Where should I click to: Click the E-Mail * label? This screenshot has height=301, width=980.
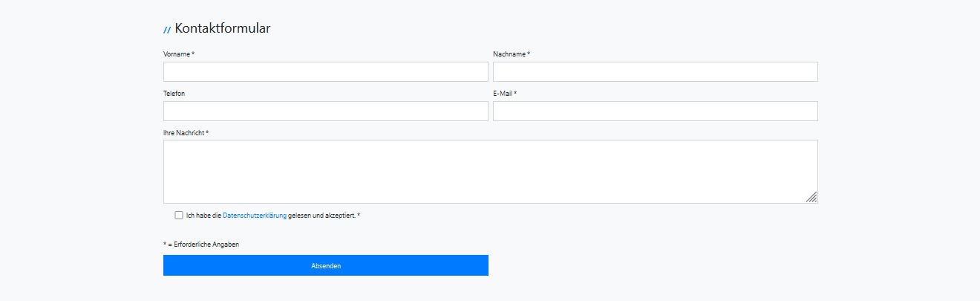[x=505, y=94]
